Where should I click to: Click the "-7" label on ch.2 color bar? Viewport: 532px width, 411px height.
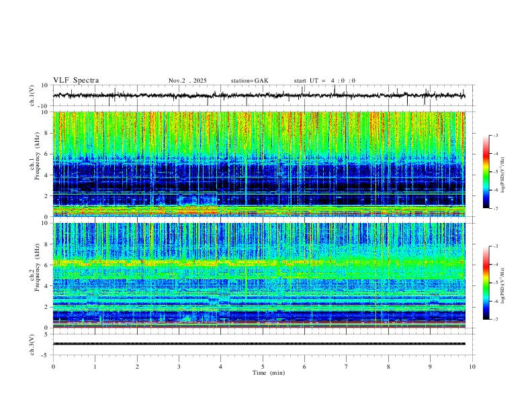click(495, 320)
